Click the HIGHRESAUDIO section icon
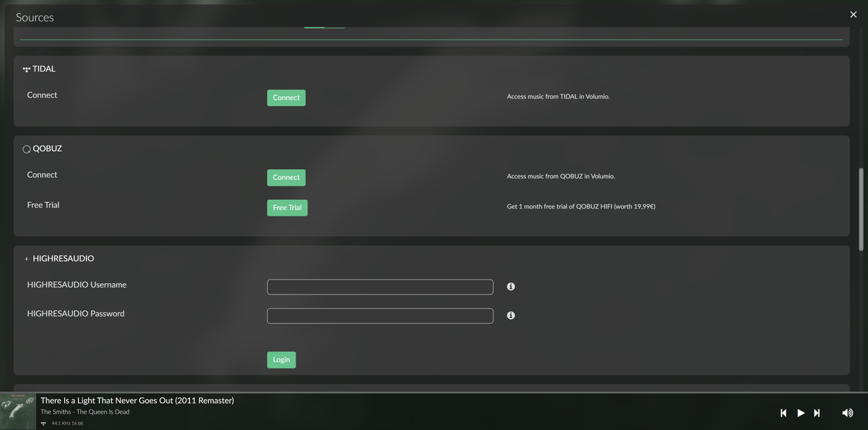Screen dimensions: 868x430 pos(27,259)
